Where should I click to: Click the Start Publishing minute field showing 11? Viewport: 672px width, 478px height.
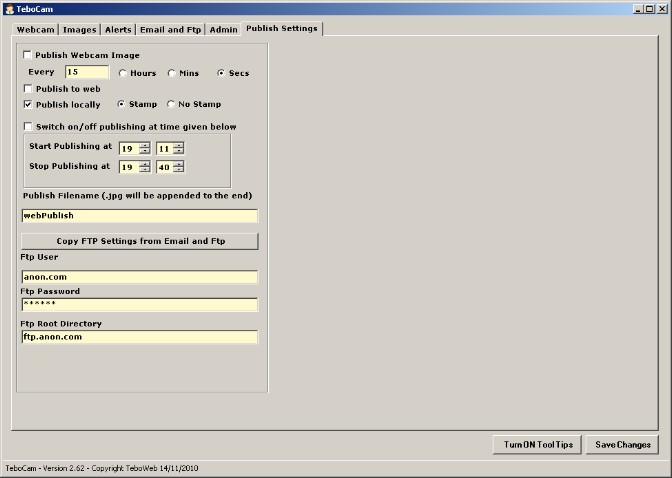(x=165, y=148)
